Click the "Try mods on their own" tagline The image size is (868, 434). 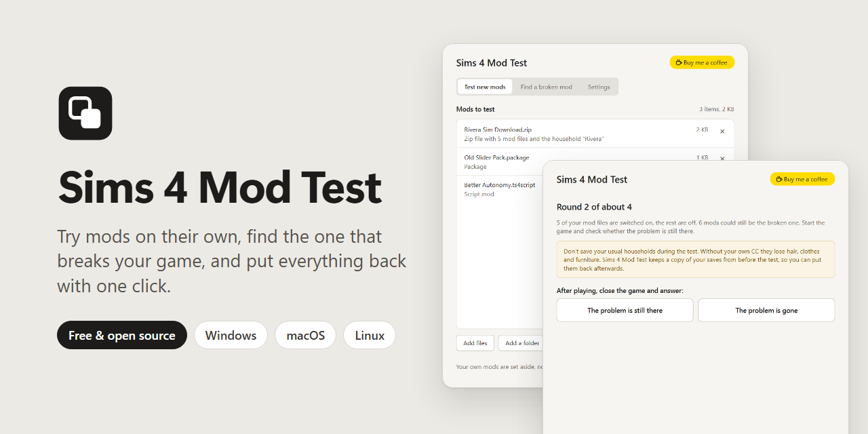pyautogui.click(x=232, y=261)
